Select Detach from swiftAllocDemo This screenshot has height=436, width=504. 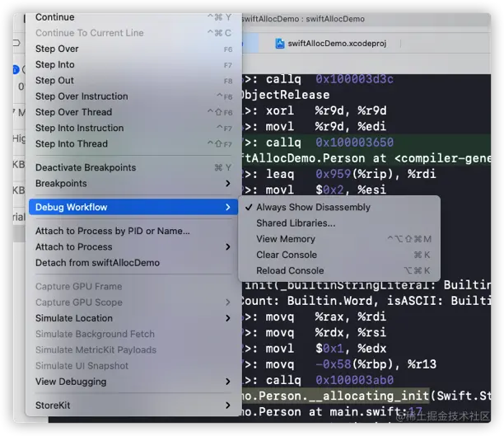133,263
